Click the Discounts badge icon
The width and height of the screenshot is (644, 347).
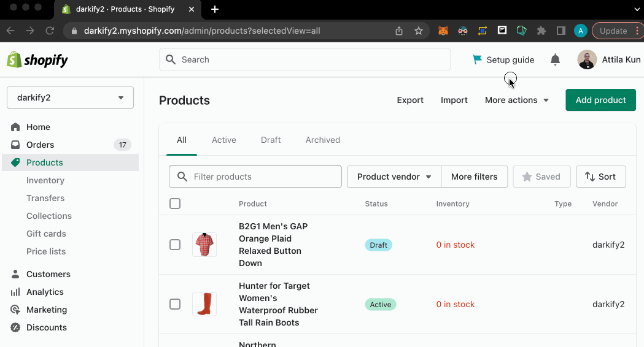(15, 327)
